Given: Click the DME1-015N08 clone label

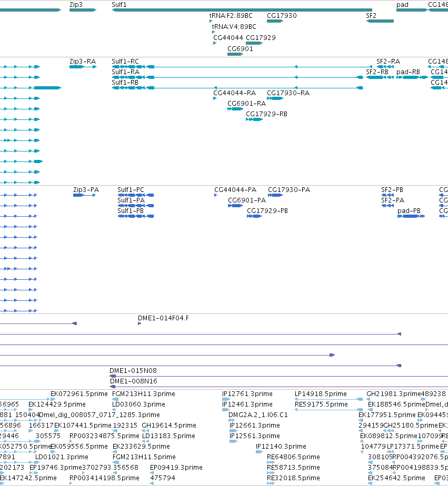Looking at the screenshot, I should point(133,371).
